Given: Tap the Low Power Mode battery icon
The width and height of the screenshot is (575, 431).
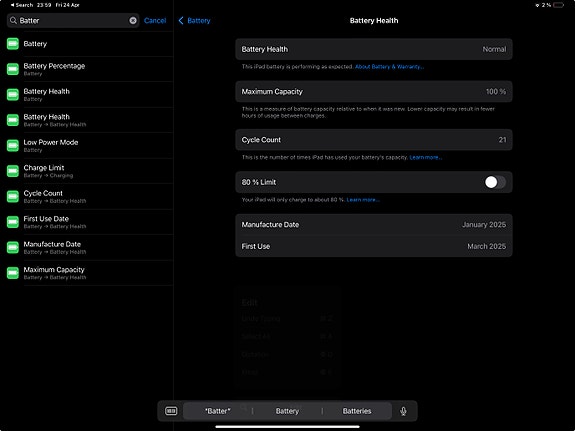Looking at the screenshot, I should coord(13,146).
